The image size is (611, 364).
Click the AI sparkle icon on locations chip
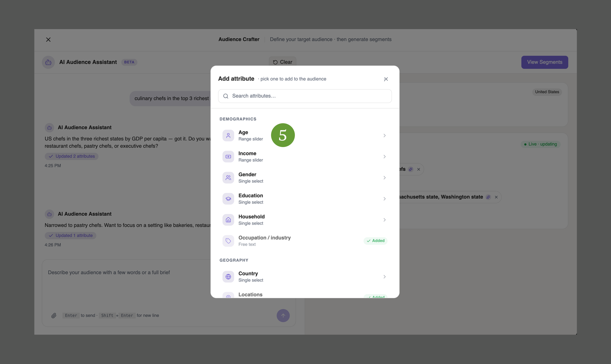(x=488, y=197)
